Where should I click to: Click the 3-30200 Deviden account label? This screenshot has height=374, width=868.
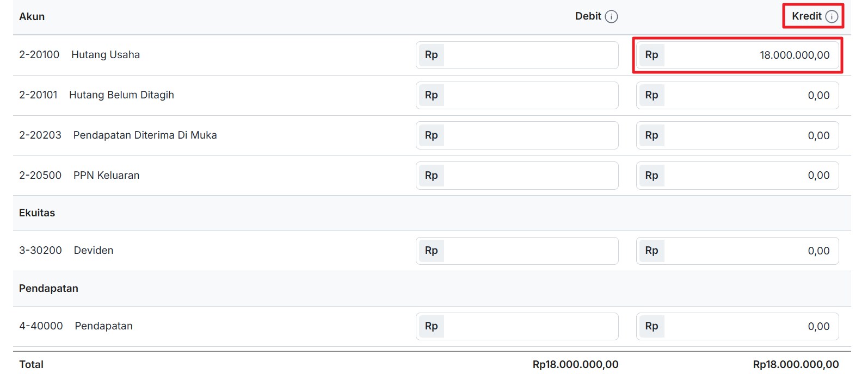pos(66,251)
